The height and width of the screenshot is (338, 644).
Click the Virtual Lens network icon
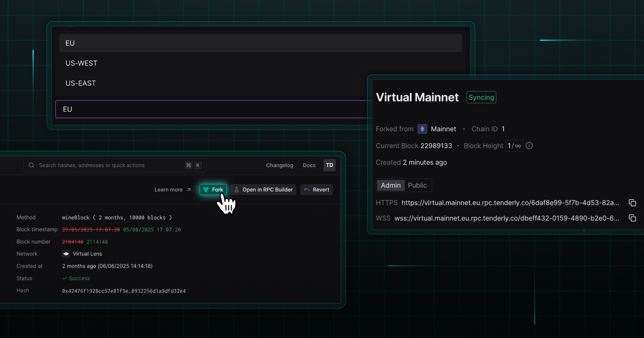coord(66,254)
